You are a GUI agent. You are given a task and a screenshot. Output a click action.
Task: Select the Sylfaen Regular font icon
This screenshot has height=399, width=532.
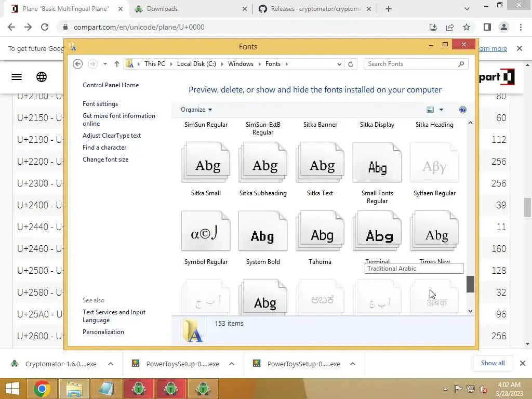point(434,163)
